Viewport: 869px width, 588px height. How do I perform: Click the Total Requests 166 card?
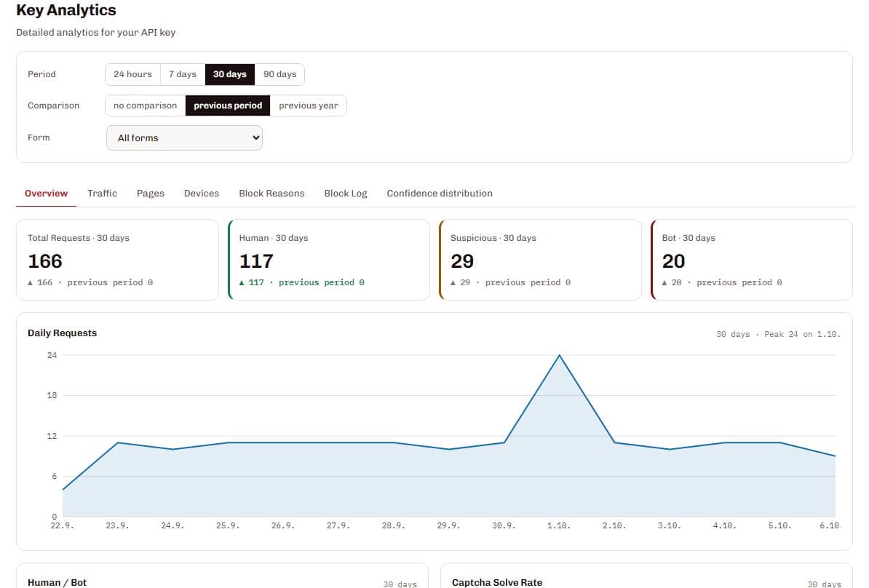(x=117, y=260)
